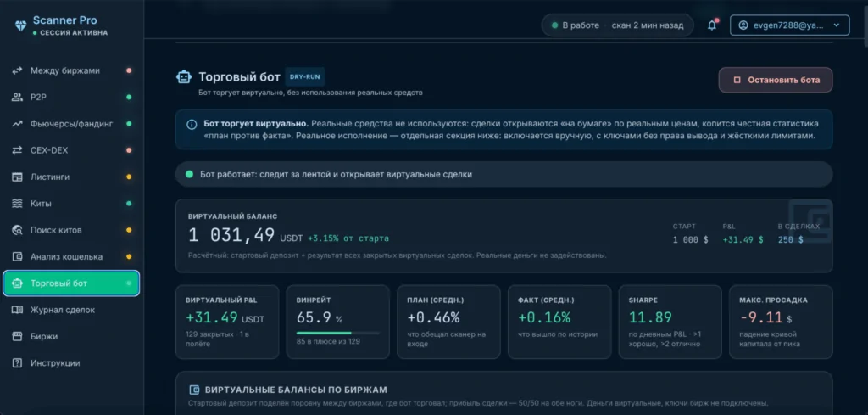Viewport: 868px width, 415px height.
Task: Click the green dot in В работе status pill
Action: 554,25
